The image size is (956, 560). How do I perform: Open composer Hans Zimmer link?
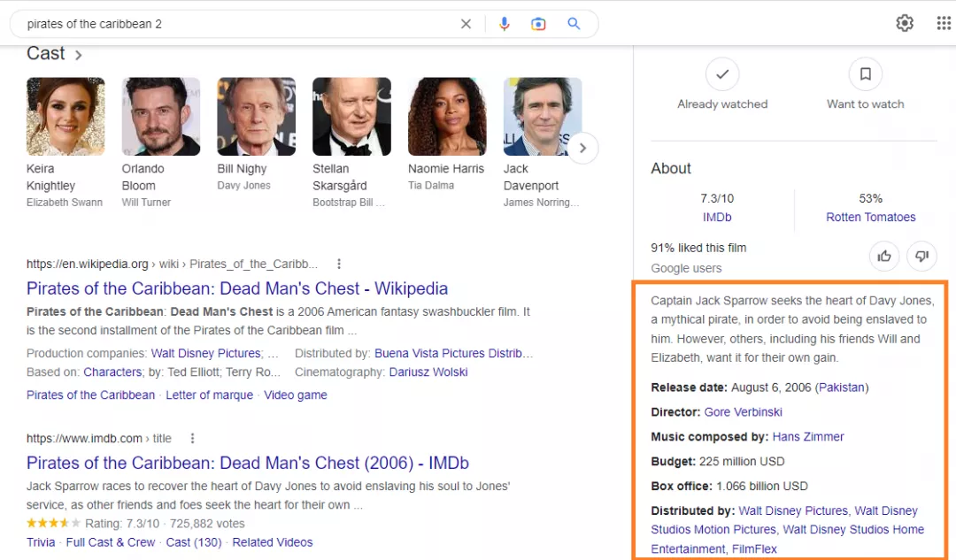(x=808, y=437)
